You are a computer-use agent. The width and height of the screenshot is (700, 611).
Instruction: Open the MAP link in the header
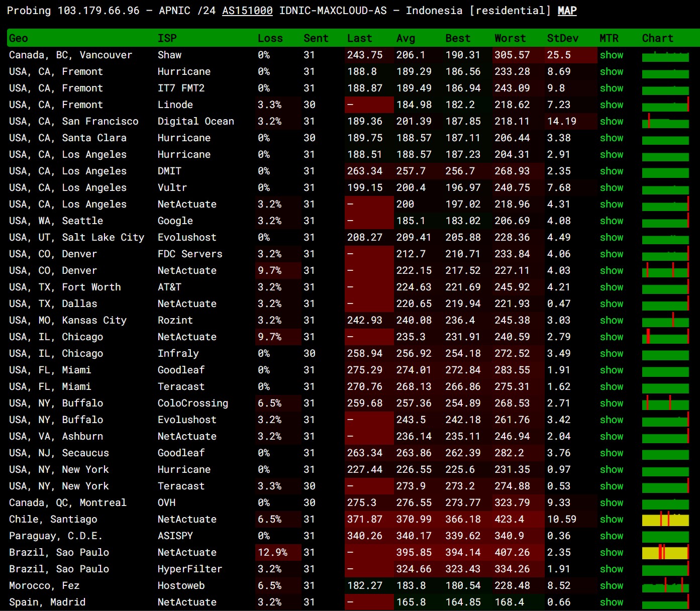click(567, 11)
